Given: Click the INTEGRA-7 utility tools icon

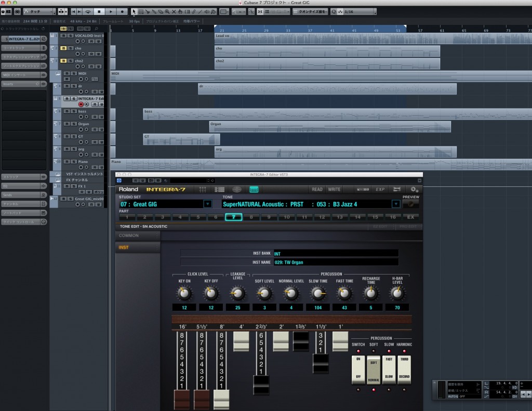Looking at the screenshot, I should tap(396, 189).
